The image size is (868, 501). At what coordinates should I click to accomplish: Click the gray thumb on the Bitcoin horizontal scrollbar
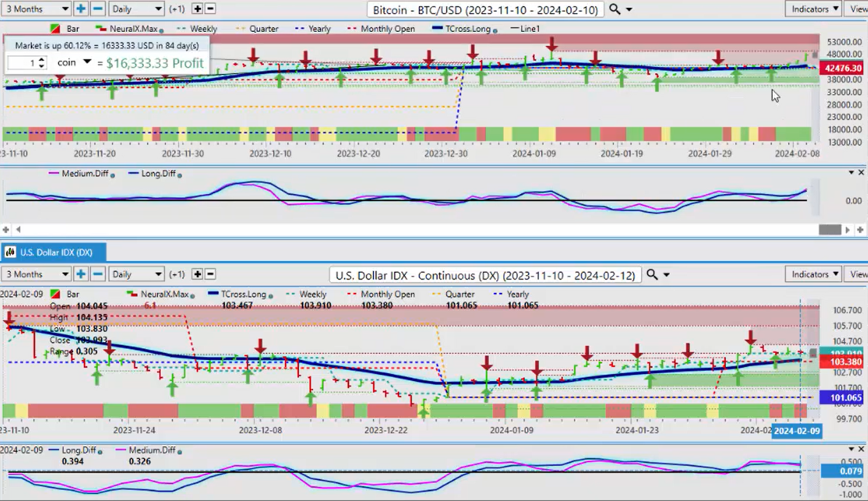pos(830,230)
